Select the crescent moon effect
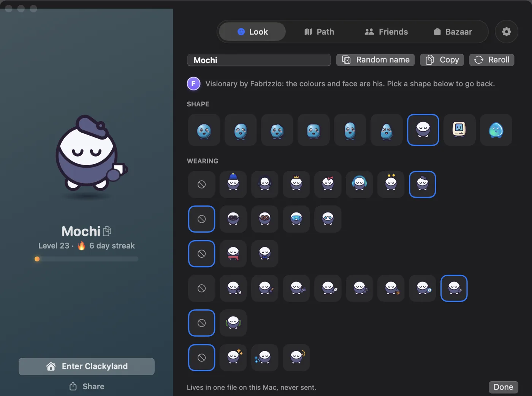This screenshot has height=396, width=532. pos(296,358)
